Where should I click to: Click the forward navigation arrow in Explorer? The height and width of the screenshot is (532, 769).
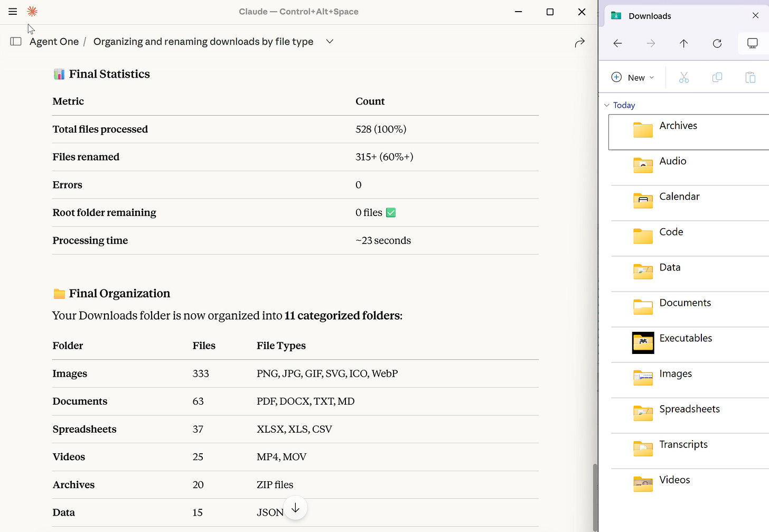tap(650, 43)
